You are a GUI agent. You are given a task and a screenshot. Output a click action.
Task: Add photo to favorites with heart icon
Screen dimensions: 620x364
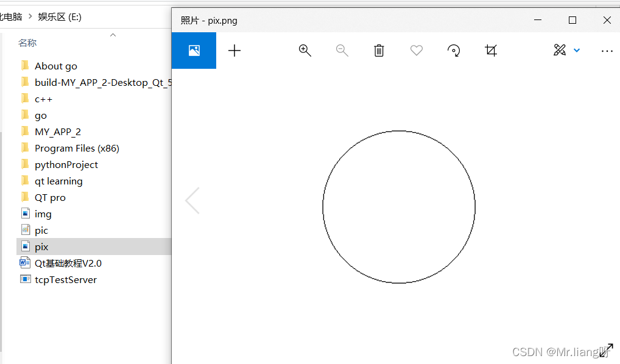coord(417,51)
